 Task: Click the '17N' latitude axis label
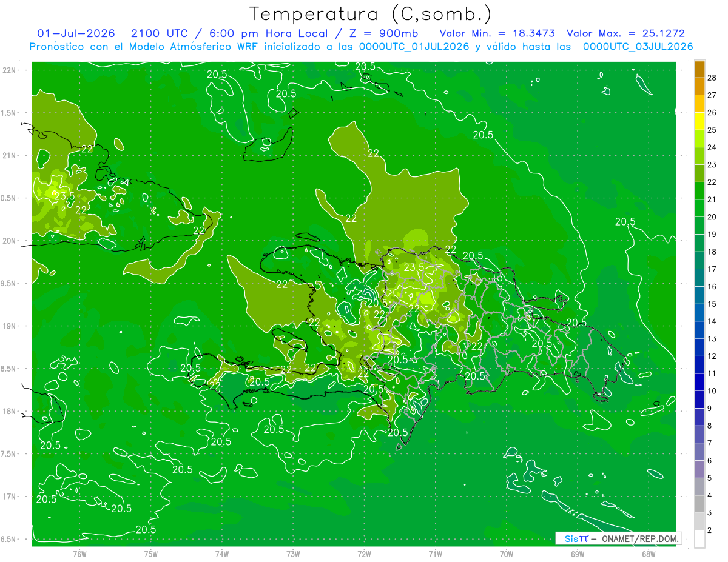[9, 497]
